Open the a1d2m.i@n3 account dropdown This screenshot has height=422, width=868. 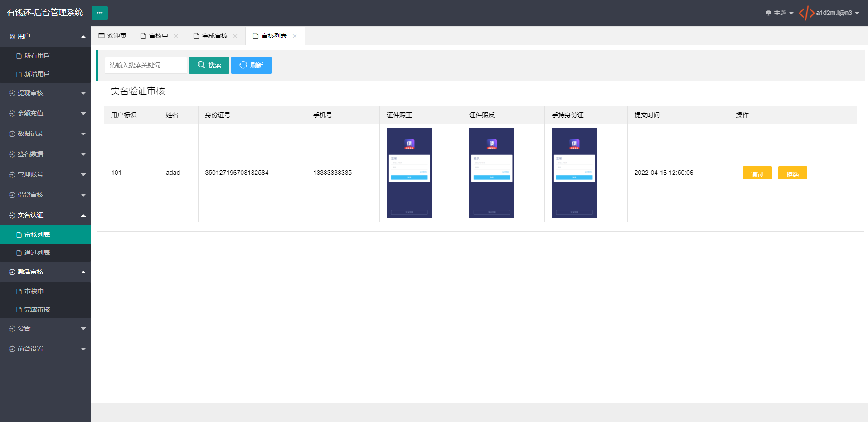pyautogui.click(x=838, y=13)
